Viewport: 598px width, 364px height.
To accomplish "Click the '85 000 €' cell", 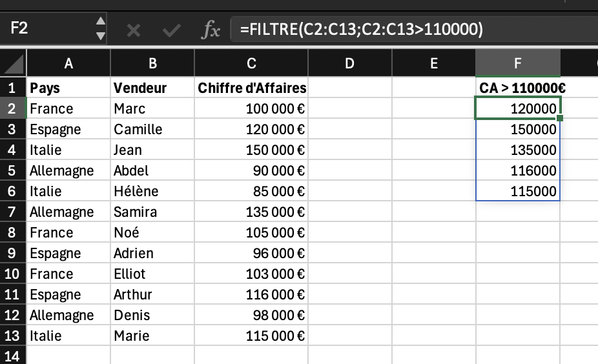I will click(x=251, y=191).
